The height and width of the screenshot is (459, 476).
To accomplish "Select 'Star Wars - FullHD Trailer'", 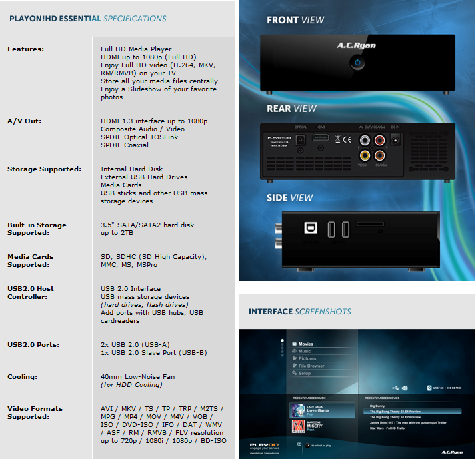I will (x=387, y=428).
